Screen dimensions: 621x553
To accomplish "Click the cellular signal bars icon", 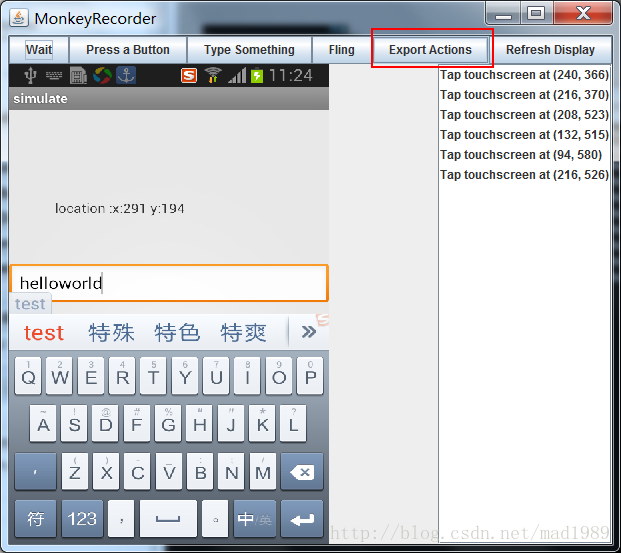I will [237, 75].
